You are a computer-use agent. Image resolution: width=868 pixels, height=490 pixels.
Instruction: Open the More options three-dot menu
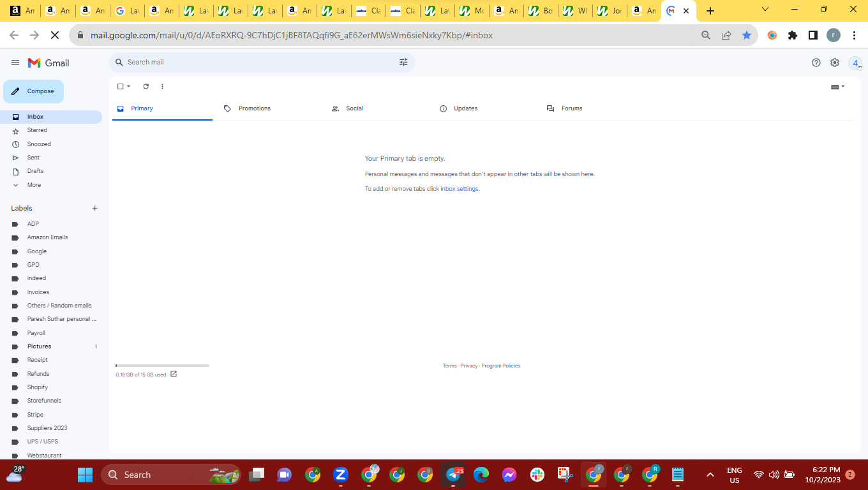coord(162,86)
